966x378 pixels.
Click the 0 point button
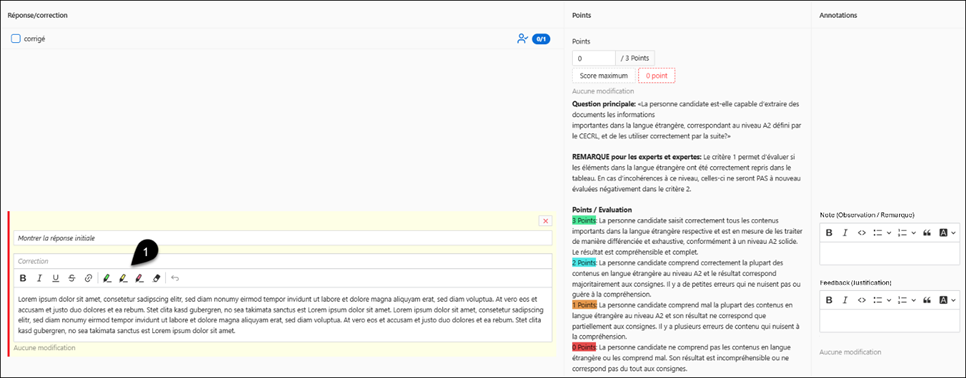point(657,75)
